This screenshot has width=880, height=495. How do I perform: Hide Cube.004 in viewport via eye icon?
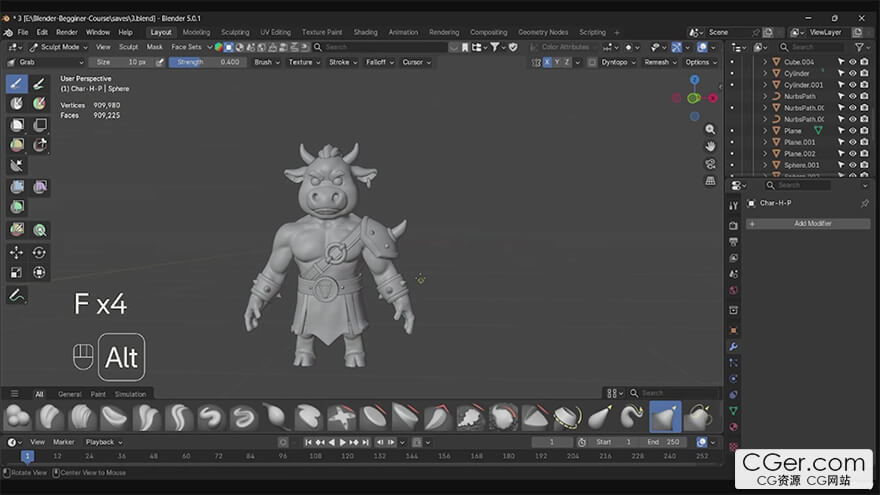coord(852,62)
